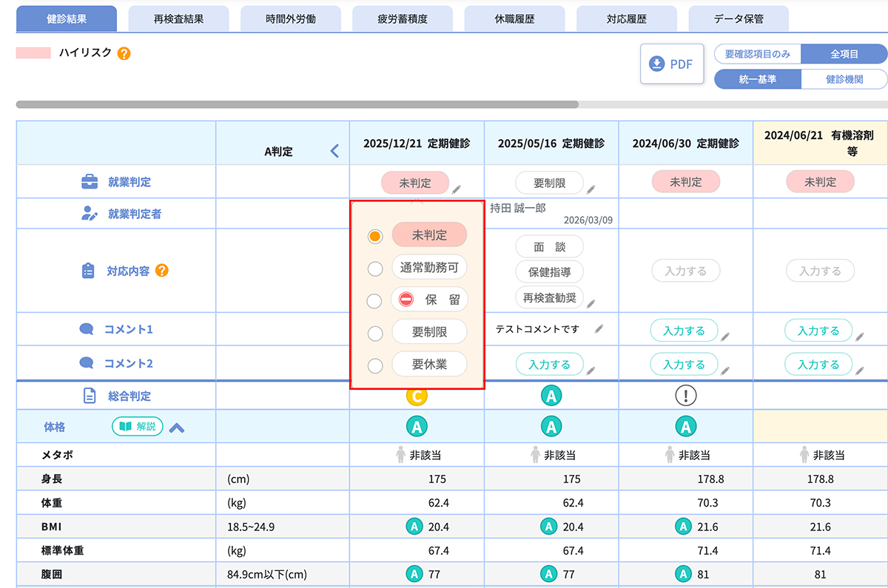Click the edit pencil next to テストコメントです
Image resolution: width=888 pixels, height=588 pixels.
(x=599, y=329)
